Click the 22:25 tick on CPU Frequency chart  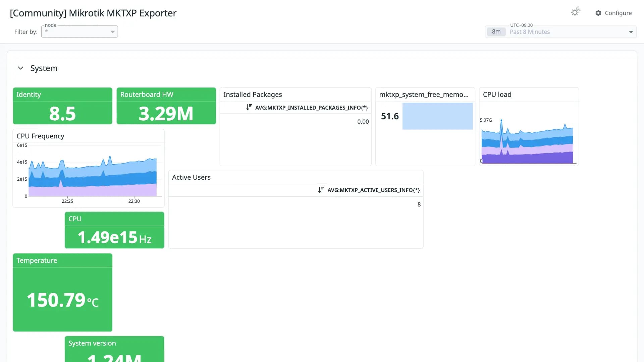(67, 201)
